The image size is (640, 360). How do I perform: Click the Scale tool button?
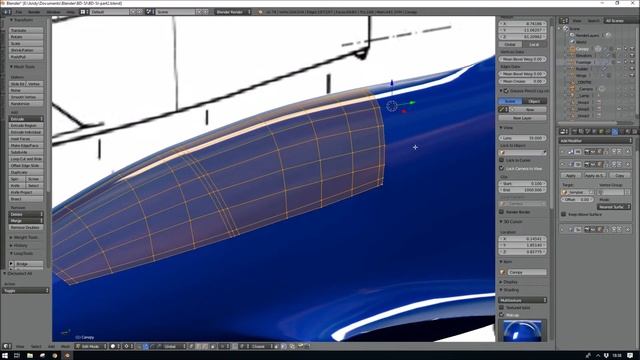(x=26, y=43)
